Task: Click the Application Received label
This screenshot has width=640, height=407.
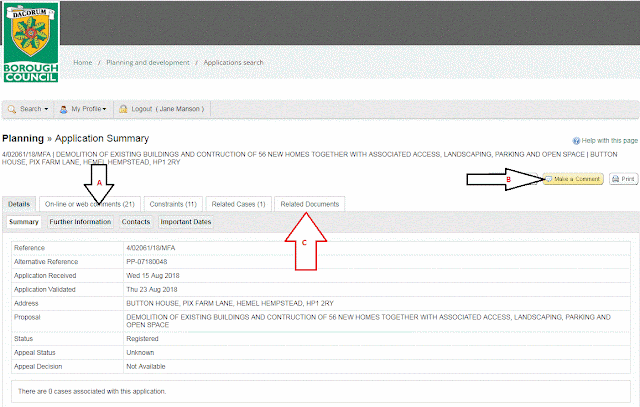Action: click(x=45, y=276)
